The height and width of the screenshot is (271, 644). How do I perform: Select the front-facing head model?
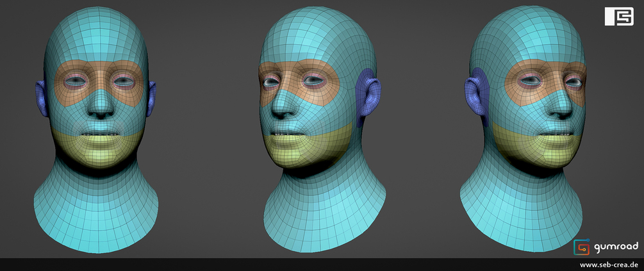(x=96, y=129)
